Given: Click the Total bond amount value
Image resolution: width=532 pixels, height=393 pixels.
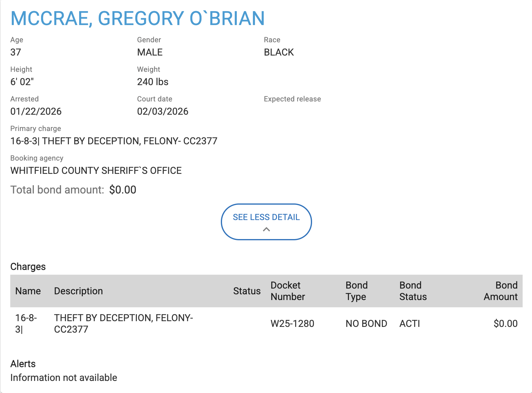Looking at the screenshot, I should pyautogui.click(x=123, y=190).
